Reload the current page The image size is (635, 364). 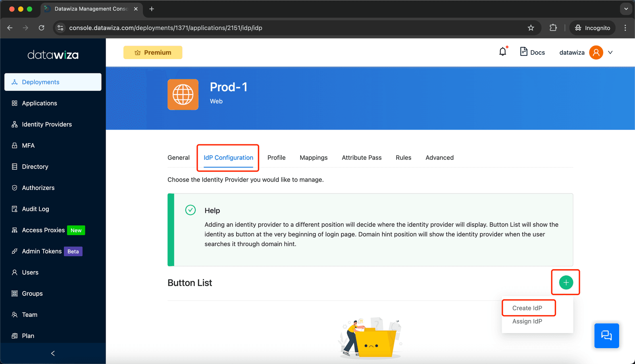coord(41,28)
